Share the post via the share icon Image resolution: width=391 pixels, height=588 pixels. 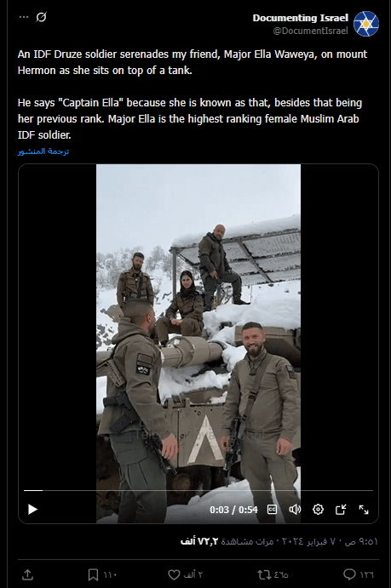[28, 574]
